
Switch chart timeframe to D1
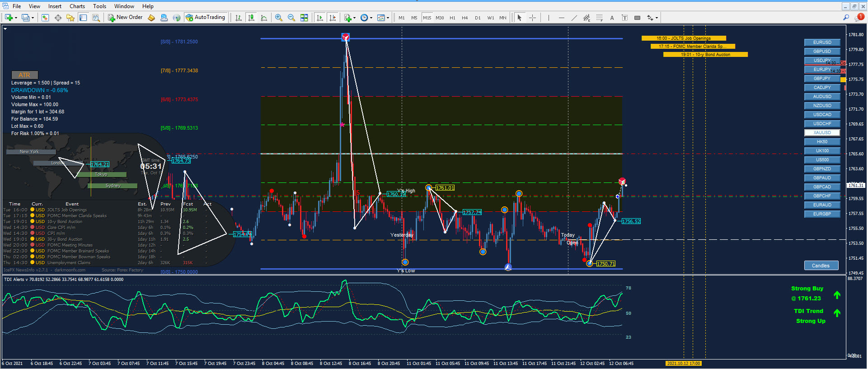point(478,18)
